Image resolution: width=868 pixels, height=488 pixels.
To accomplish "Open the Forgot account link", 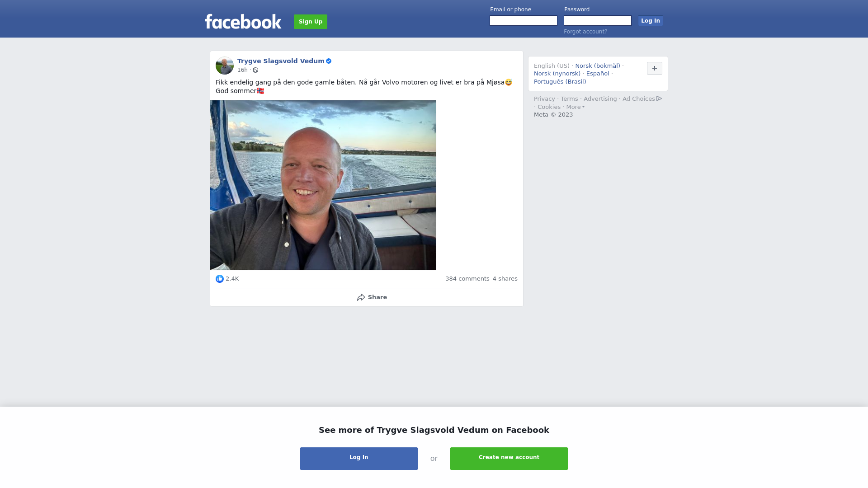I will (x=585, y=32).
